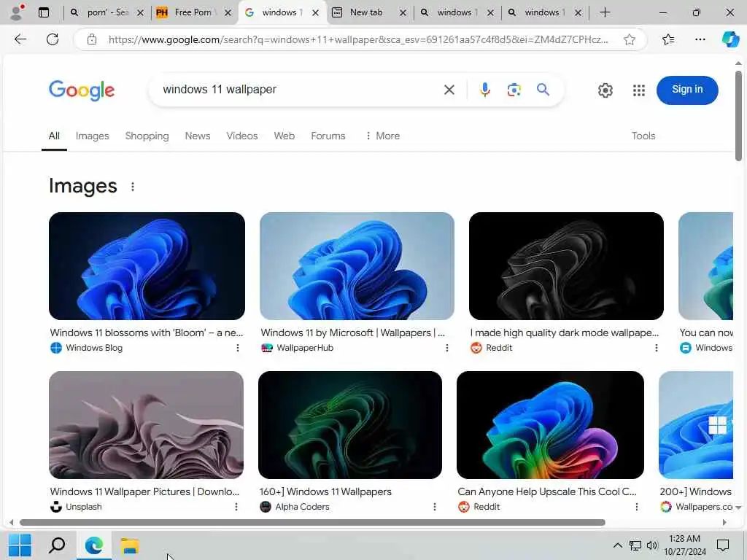Screen dimensions: 747x560
Task: Reload the current page
Action: pos(53,39)
